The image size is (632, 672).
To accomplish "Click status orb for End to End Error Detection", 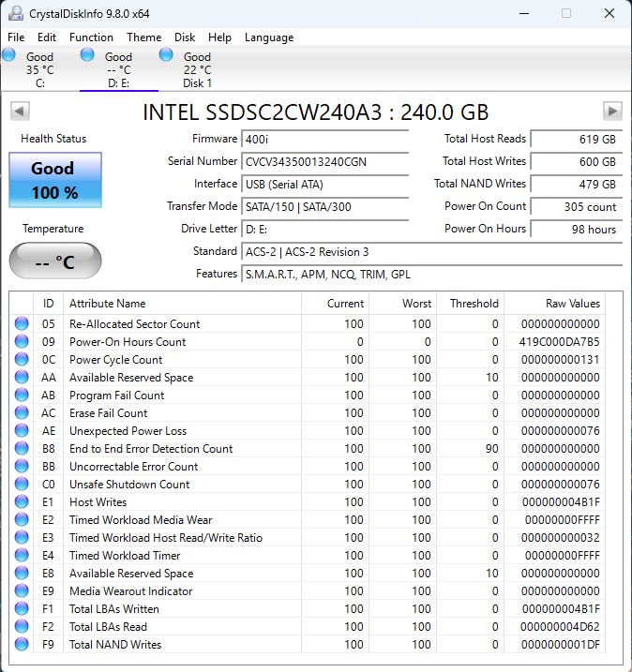I will click(x=22, y=448).
